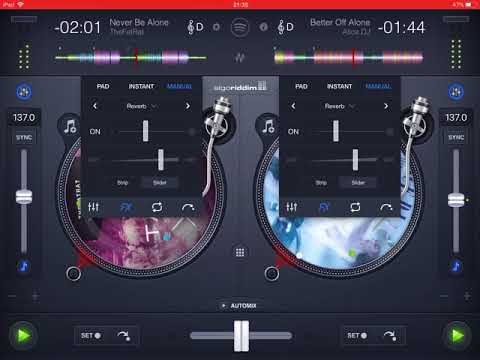
Task: Toggle center waveform view icon
Action: 239,57
